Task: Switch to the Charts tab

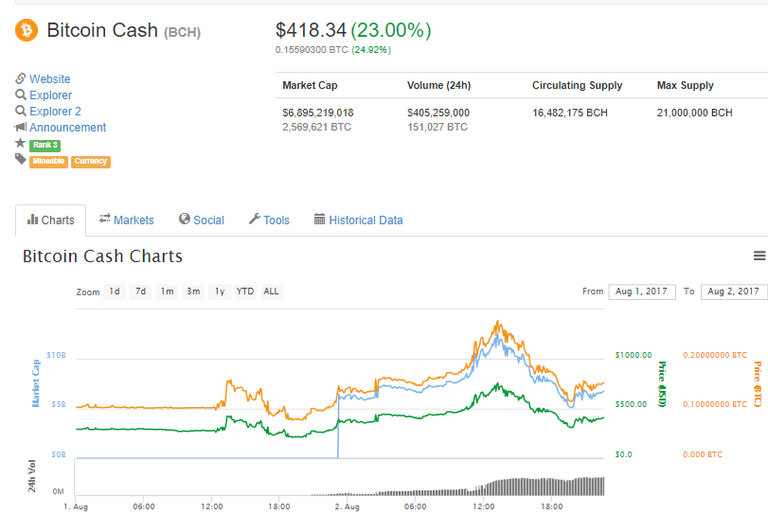Action: 51,220
